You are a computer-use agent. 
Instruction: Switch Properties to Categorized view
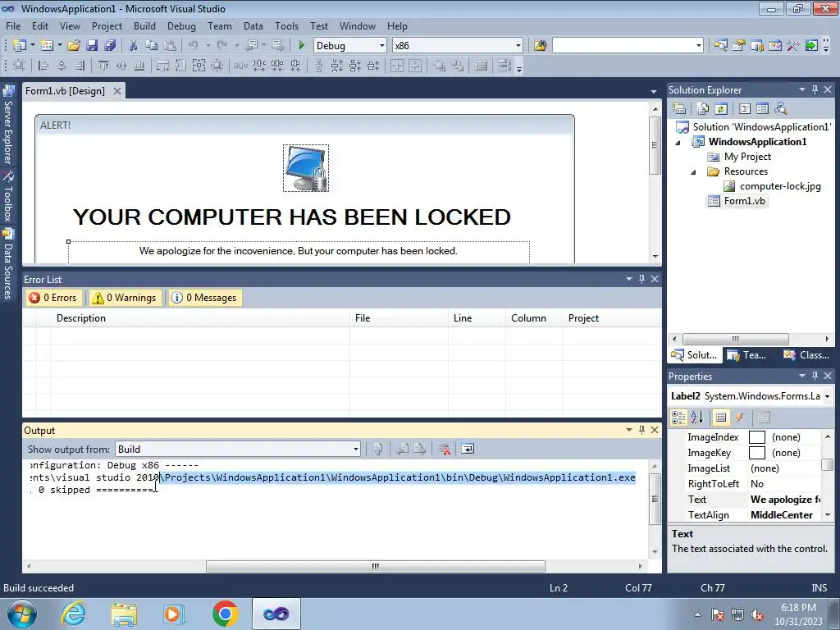pos(678,418)
